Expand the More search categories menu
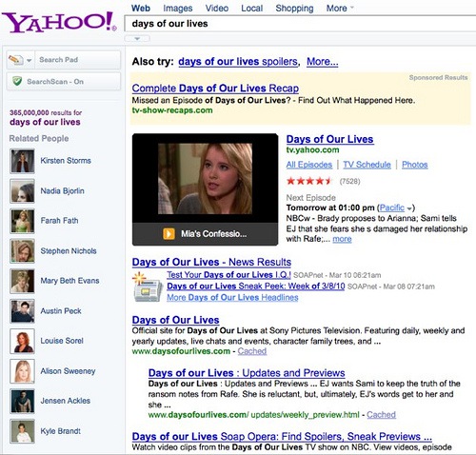This screenshot has height=455, width=476. [340, 8]
